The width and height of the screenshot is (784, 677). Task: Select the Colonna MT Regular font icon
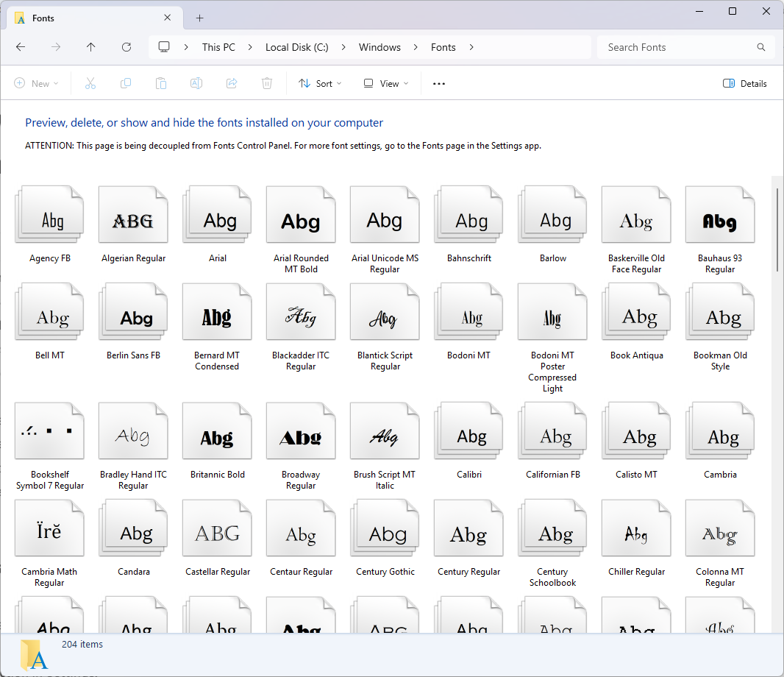[x=720, y=528]
